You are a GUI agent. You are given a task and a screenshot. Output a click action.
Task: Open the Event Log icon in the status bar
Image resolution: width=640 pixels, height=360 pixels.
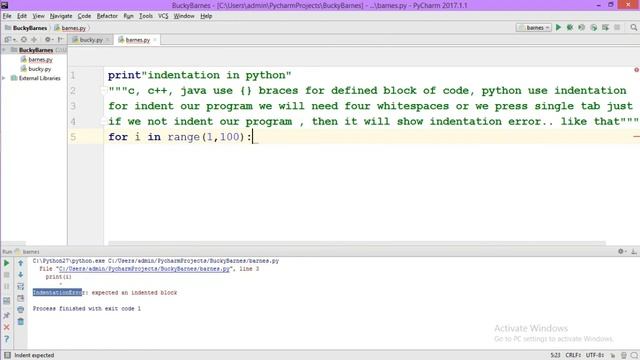click(634, 356)
